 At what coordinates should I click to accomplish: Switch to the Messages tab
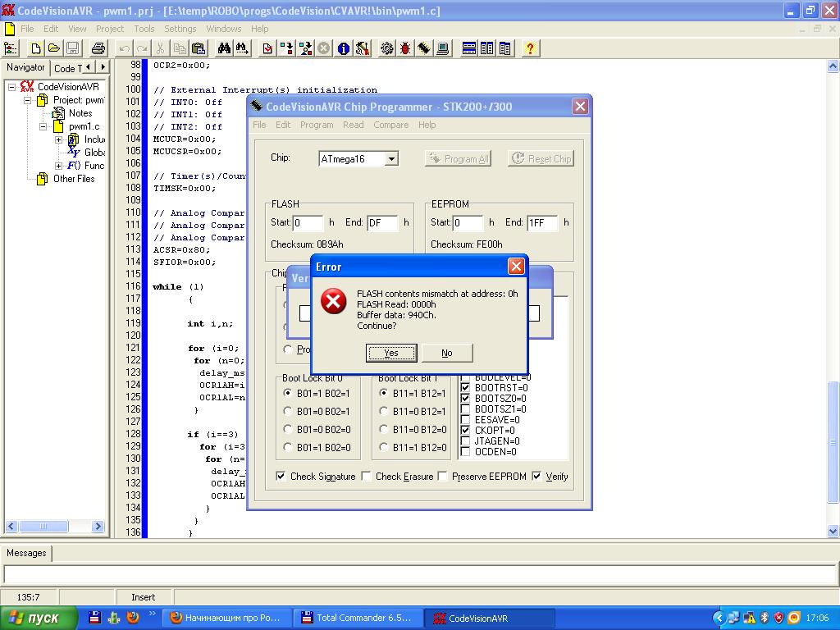tap(26, 553)
